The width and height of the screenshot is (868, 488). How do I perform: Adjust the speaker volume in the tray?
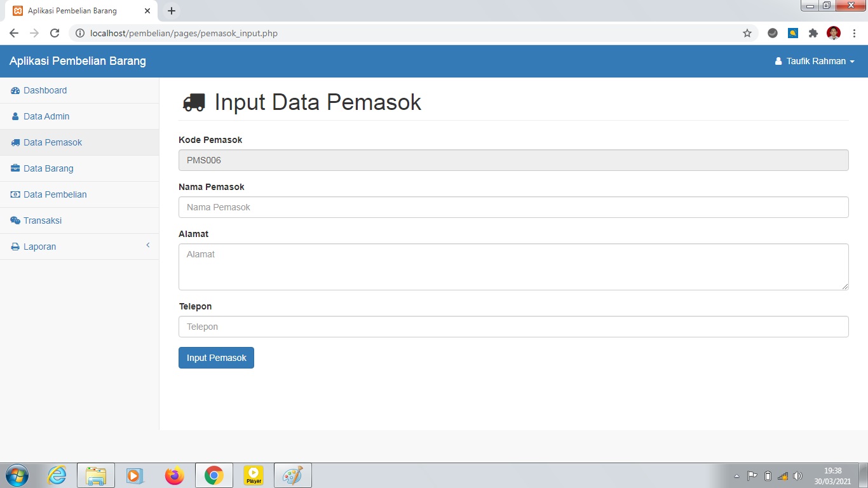click(x=797, y=475)
